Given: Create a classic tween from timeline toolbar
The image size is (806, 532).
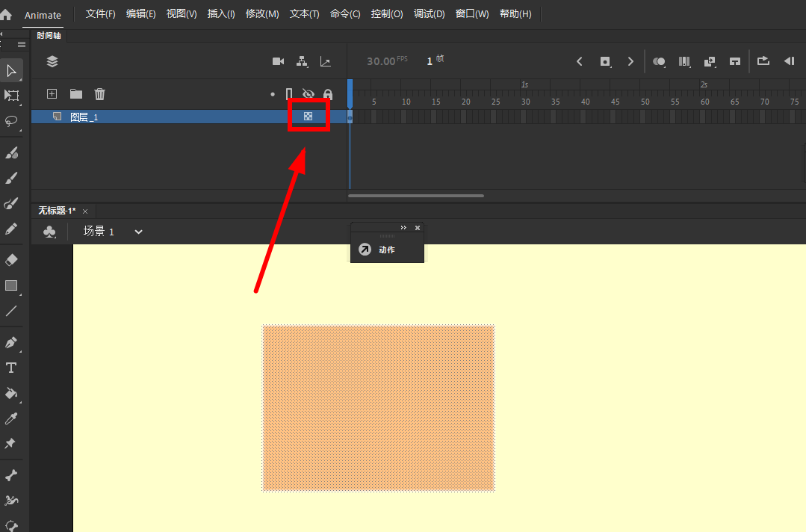Looking at the screenshot, I should (710, 62).
